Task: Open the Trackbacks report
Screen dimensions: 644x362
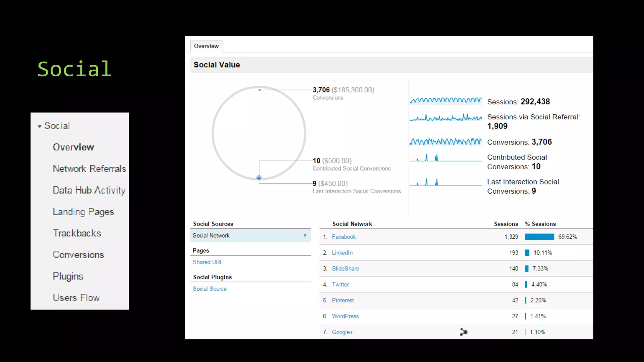Action: [x=77, y=233]
